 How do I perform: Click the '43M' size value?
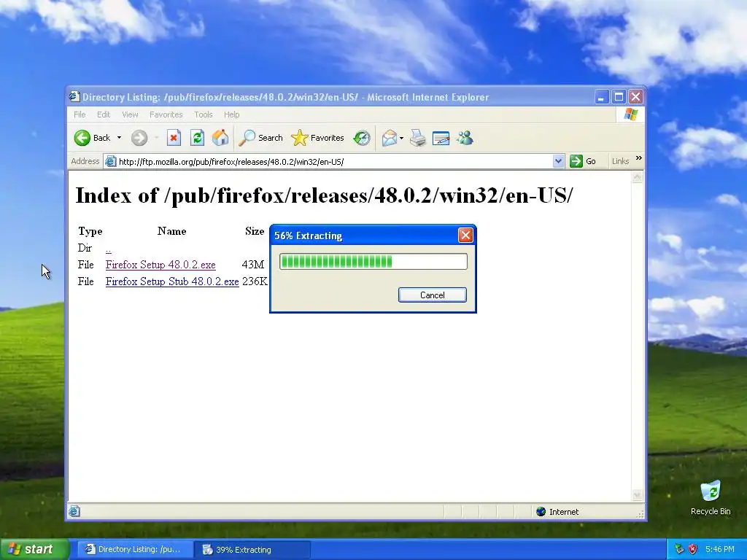click(x=252, y=265)
